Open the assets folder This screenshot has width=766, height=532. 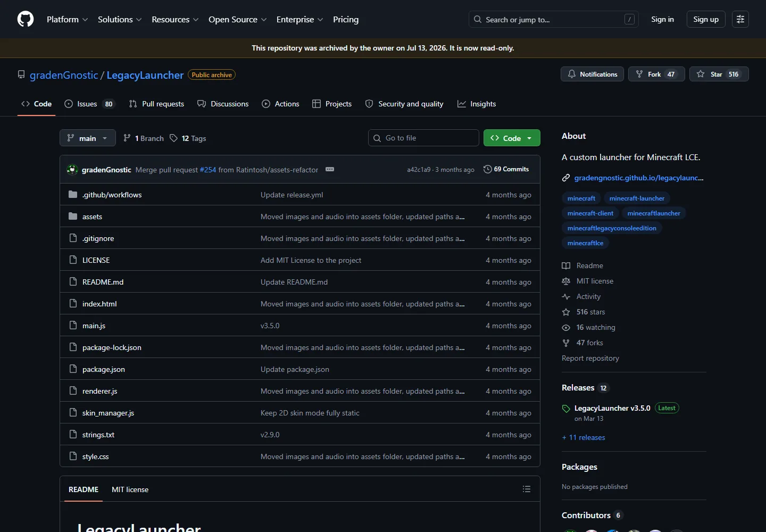pyautogui.click(x=92, y=217)
